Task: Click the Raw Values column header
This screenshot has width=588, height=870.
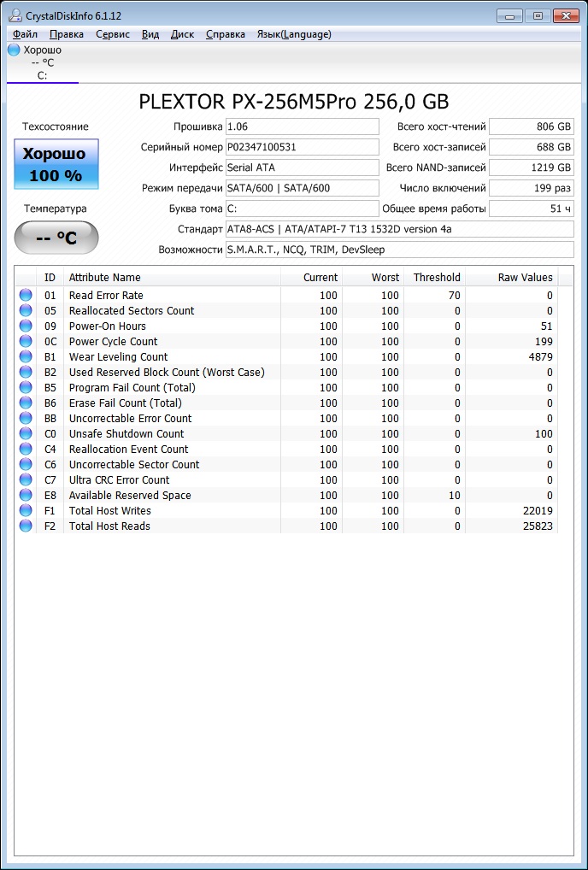Action: [511, 278]
